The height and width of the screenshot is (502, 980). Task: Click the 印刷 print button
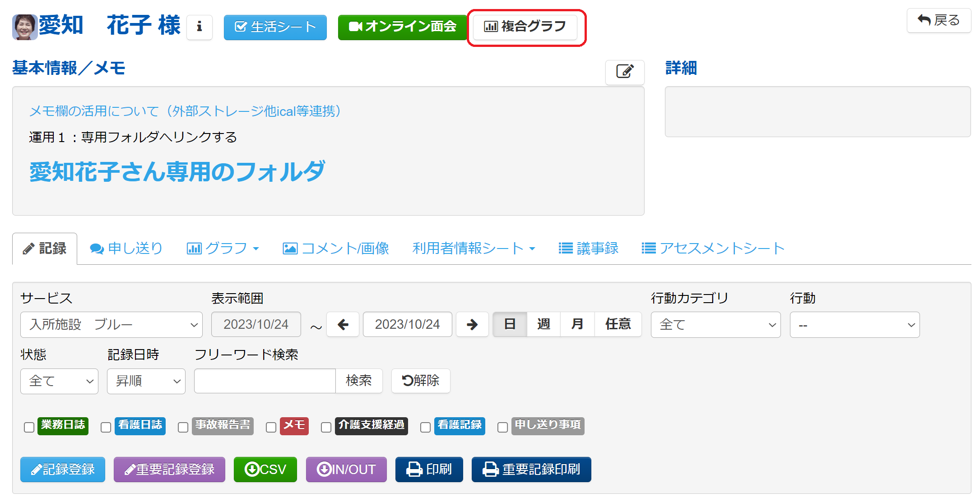(x=429, y=470)
